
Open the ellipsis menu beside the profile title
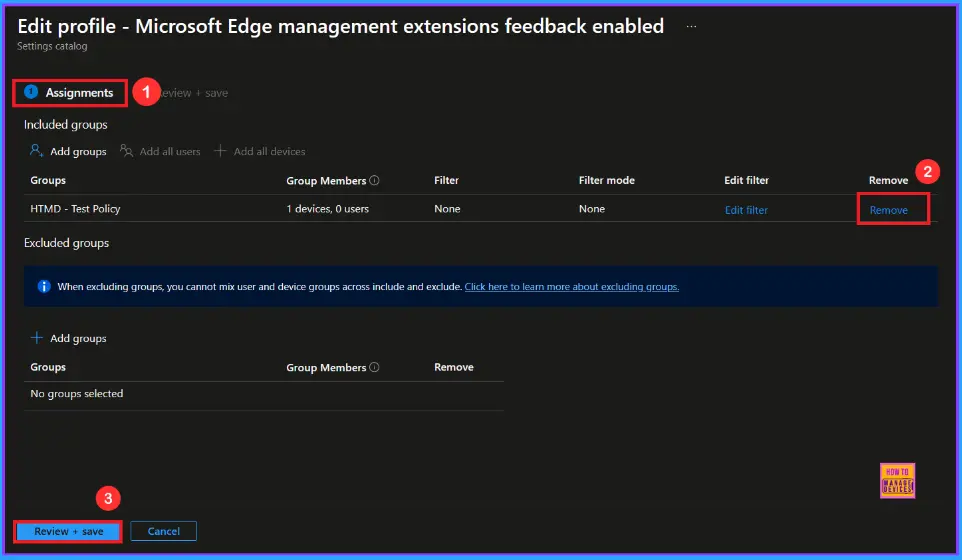coord(691,26)
